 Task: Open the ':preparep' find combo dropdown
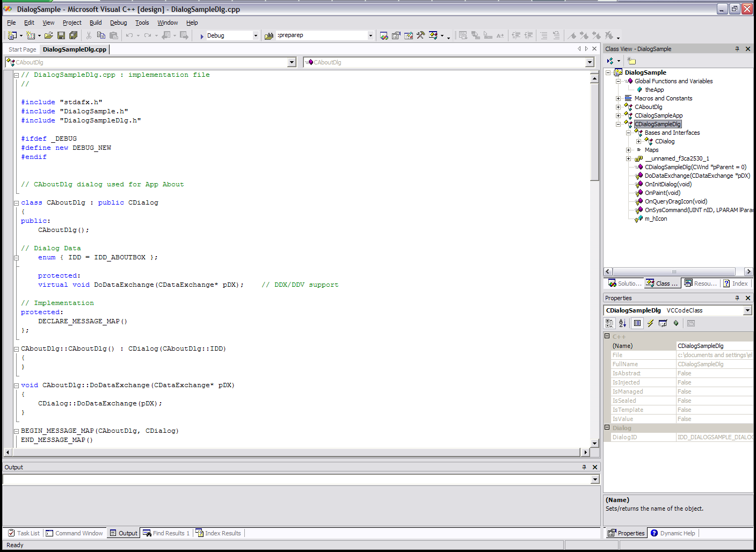[370, 35]
